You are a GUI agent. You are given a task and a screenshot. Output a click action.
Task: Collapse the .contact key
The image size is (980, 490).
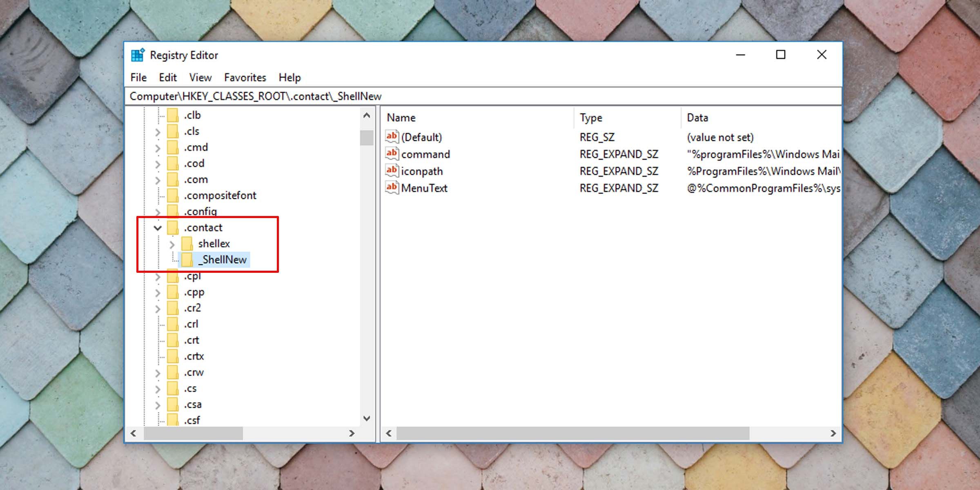[x=158, y=228]
